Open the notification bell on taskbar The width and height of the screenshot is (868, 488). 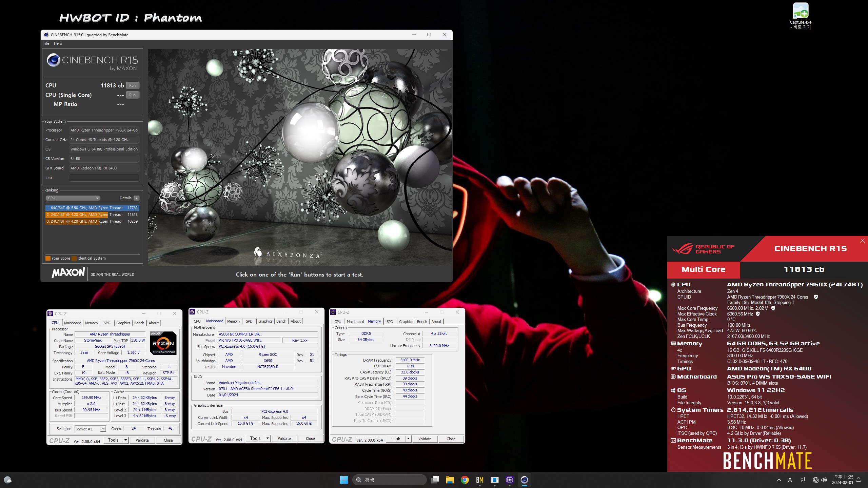(x=859, y=480)
